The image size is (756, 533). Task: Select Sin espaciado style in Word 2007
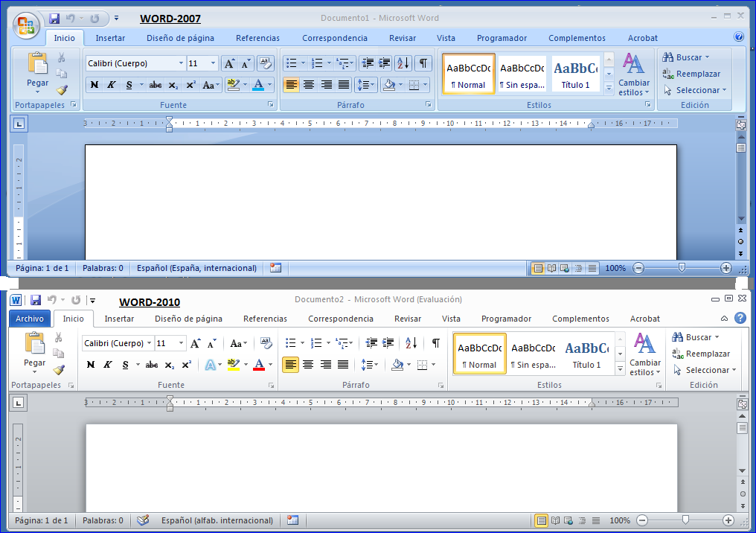click(x=522, y=74)
